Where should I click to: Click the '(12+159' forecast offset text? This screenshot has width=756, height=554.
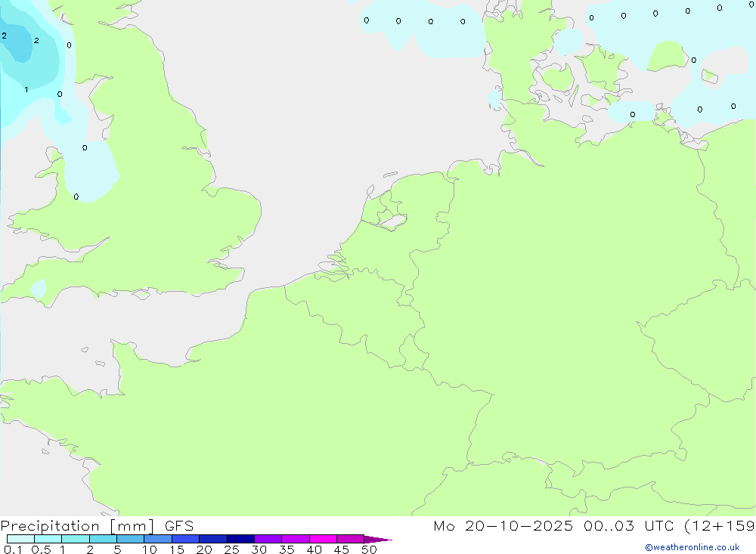[720, 526]
